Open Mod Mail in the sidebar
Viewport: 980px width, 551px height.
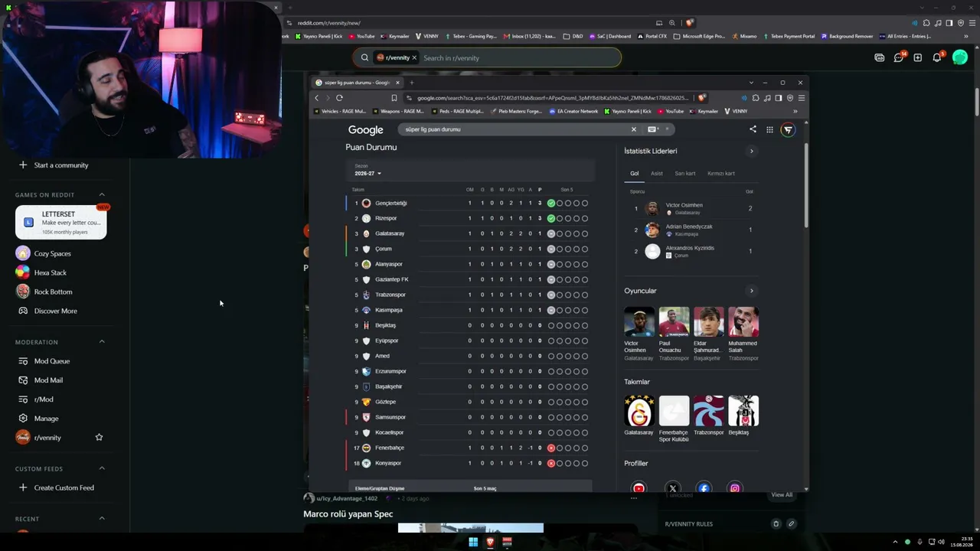click(x=48, y=380)
